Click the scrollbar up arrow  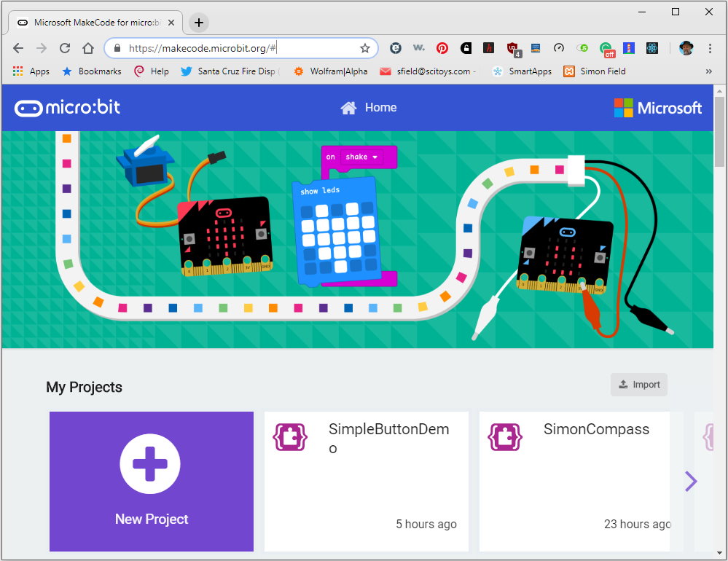pos(719,90)
